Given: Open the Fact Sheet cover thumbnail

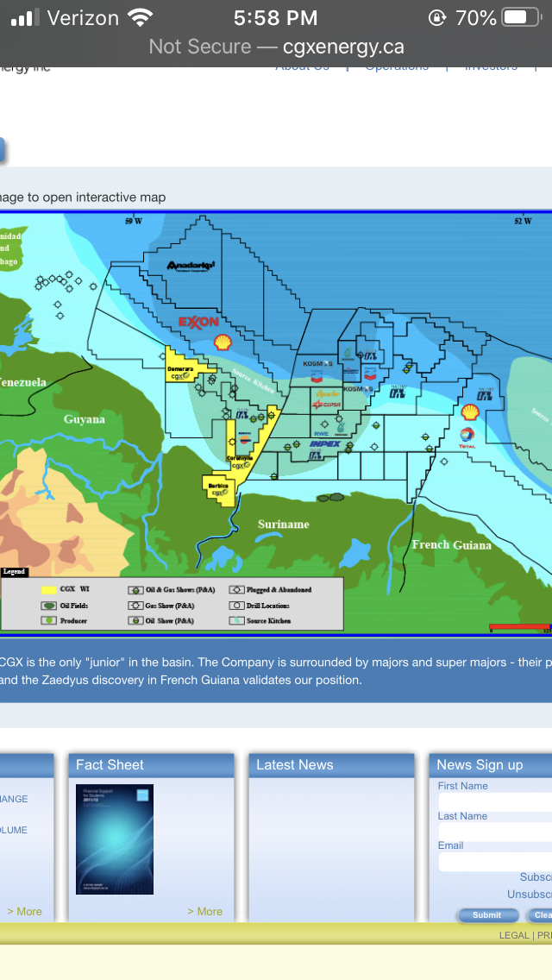Looking at the screenshot, I should tap(115, 839).
